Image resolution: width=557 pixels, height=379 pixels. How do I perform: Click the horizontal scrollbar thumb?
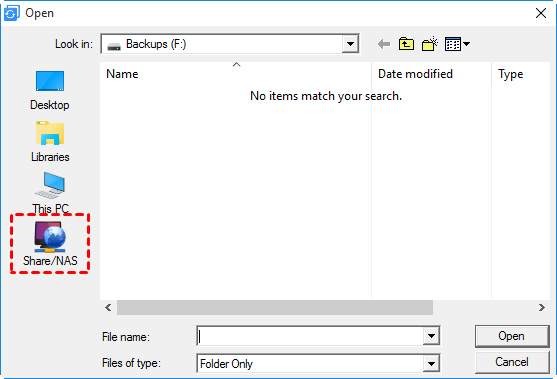click(x=275, y=308)
